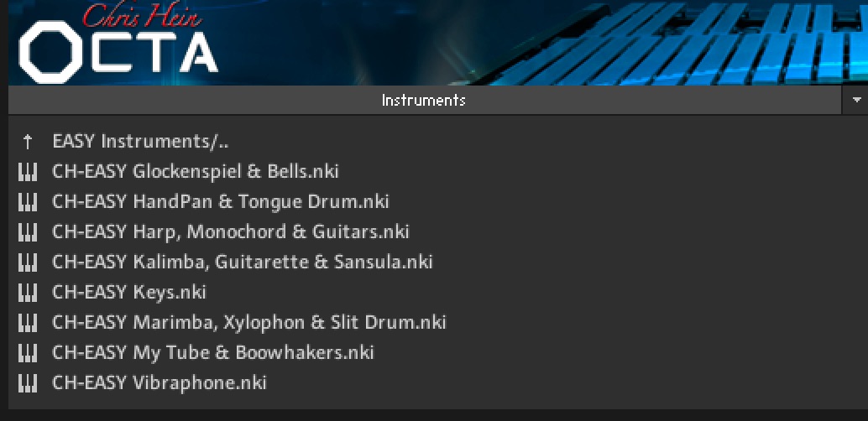Screen dimensions: 868x421
Task: Load CH-EASY Glockenspiel & Bells.nki
Action: pyautogui.click(x=195, y=171)
